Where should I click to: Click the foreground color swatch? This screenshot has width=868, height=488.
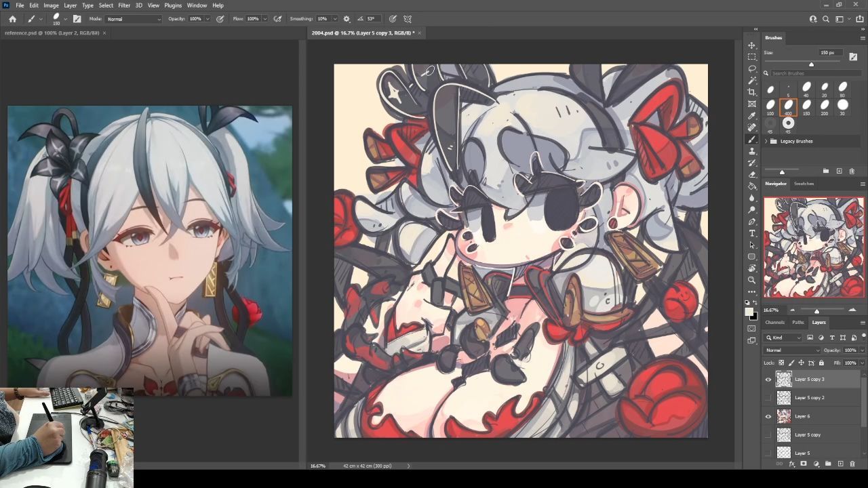pyautogui.click(x=749, y=312)
